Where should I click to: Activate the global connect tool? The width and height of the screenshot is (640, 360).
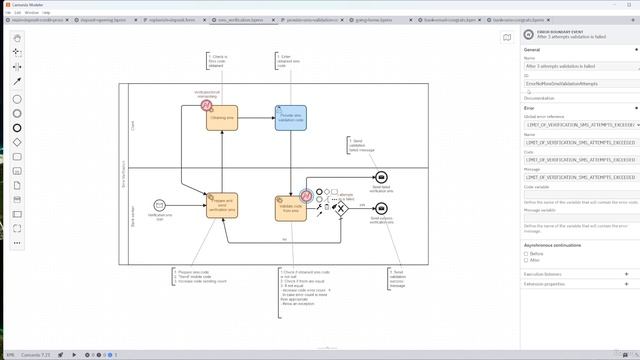[x=17, y=82]
